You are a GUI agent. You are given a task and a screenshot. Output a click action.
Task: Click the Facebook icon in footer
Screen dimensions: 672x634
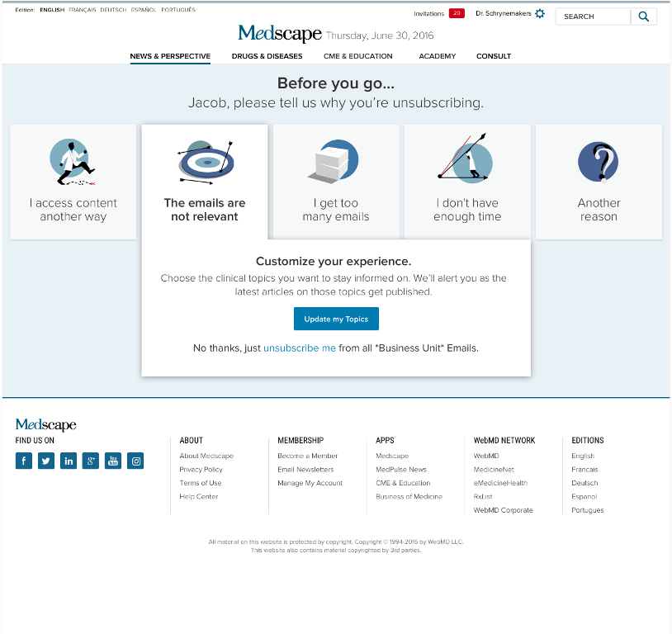24,461
